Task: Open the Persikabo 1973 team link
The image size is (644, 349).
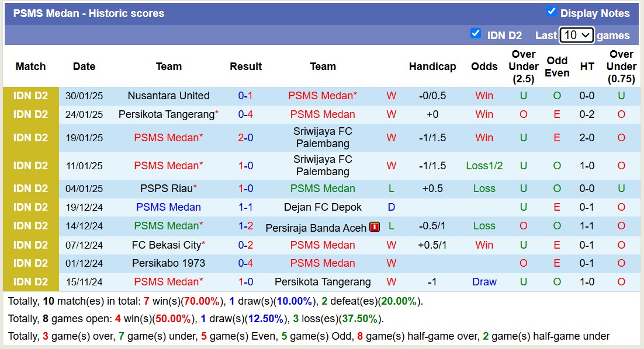Action: (x=168, y=263)
